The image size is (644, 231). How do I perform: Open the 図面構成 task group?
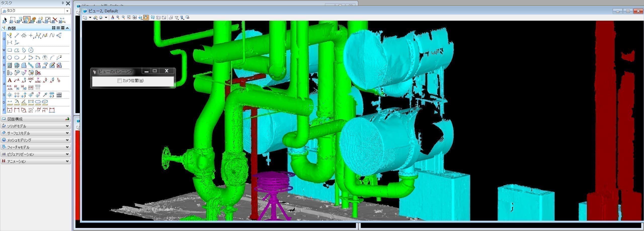point(36,119)
